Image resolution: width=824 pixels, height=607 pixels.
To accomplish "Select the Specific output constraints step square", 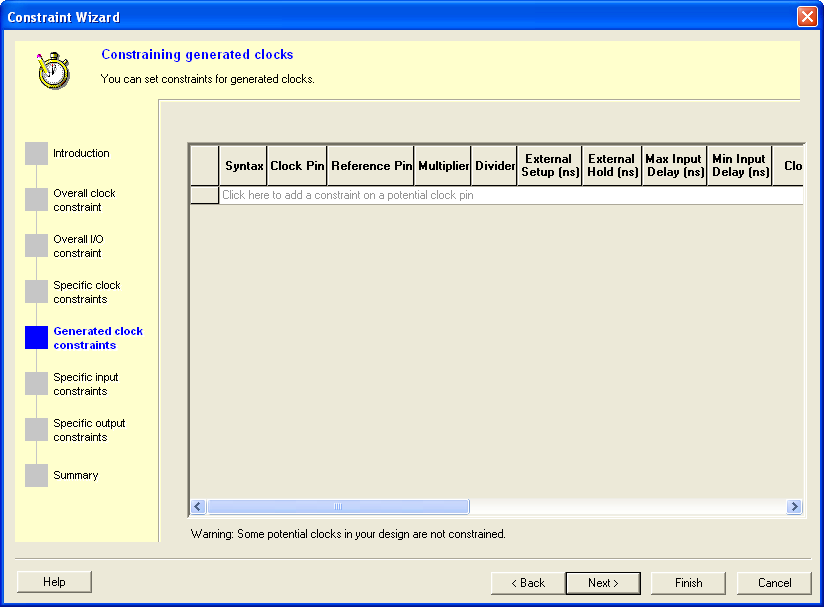I will [36, 429].
